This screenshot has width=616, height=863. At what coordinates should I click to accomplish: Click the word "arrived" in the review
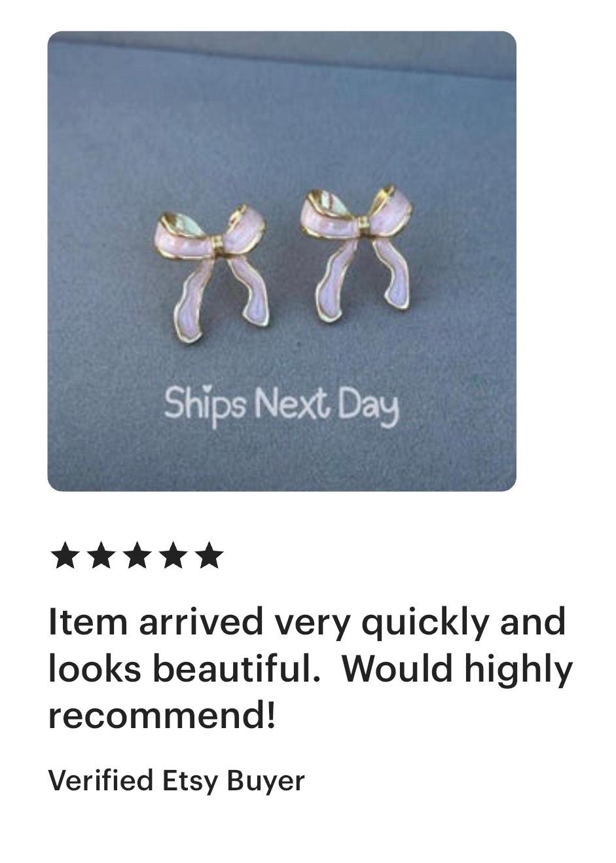coord(200,621)
